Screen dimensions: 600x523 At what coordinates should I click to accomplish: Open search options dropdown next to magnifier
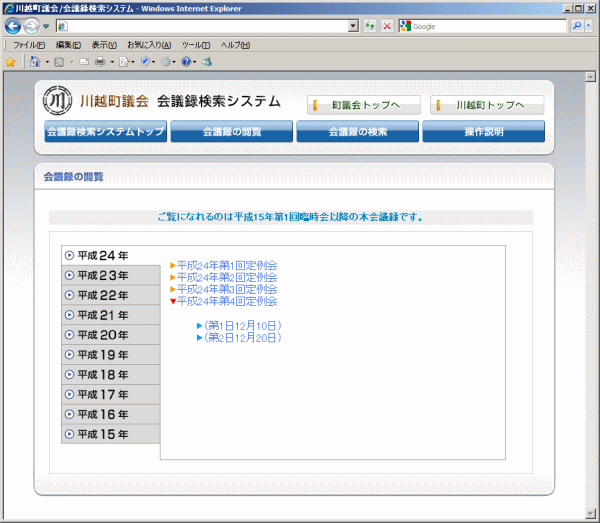pyautogui.click(x=589, y=26)
